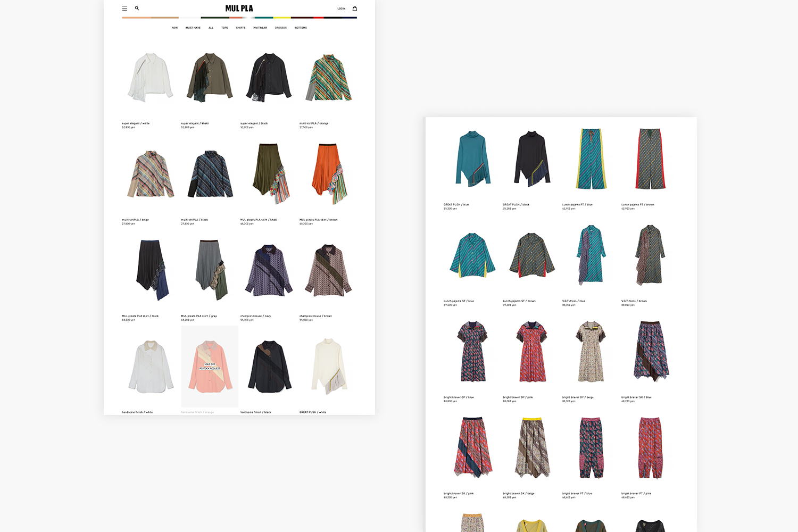The image size is (798, 532).
Task: Select the NEW category
Action: [x=174, y=28]
